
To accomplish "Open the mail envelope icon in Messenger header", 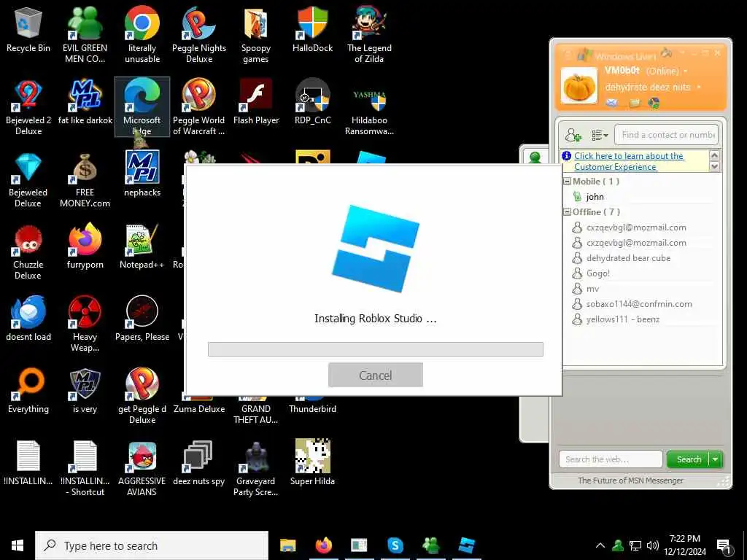I will point(612,102).
